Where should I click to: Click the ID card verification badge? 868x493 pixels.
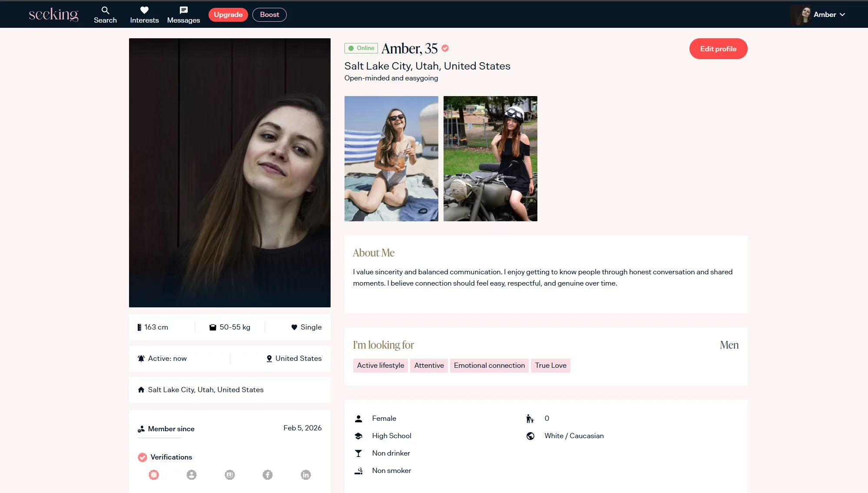[230, 475]
